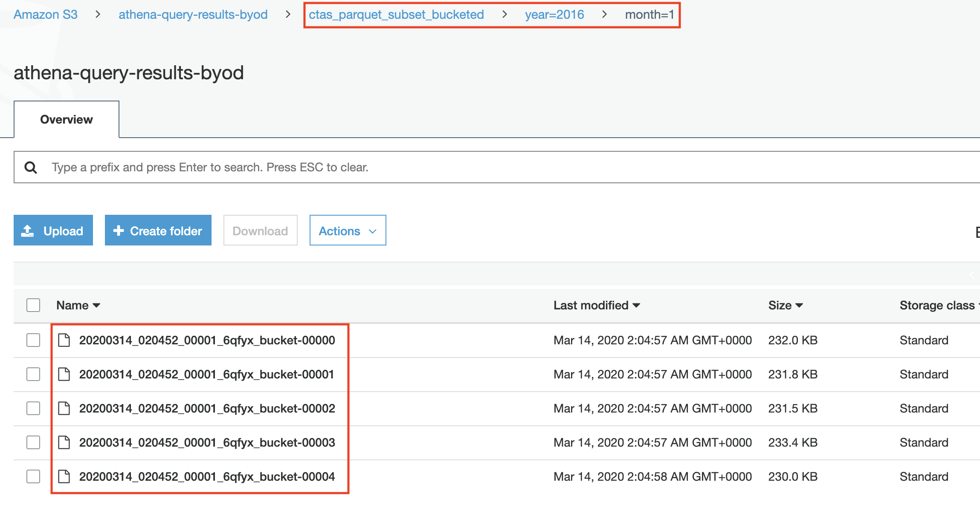Sort by Storage class column
The image size is (980, 508).
pos(939,305)
